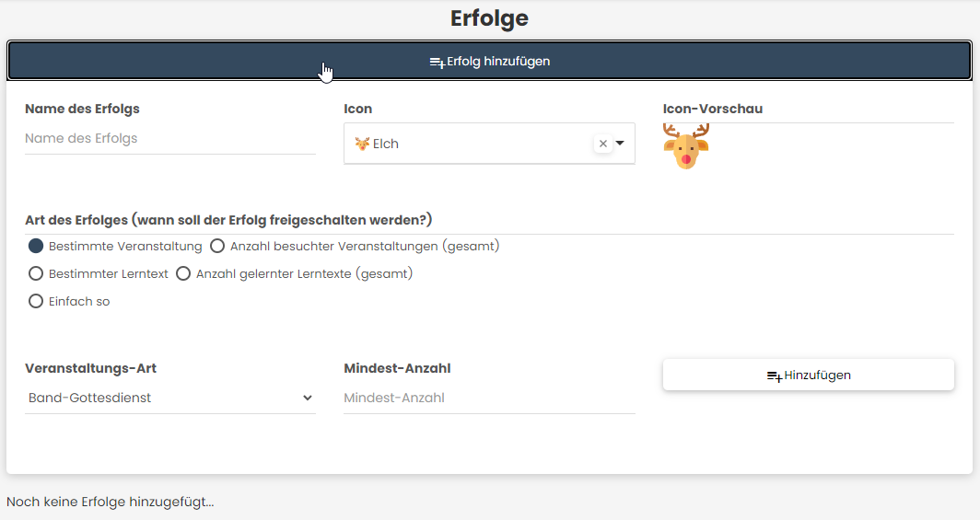Click the Noch keine Erfolge hinzugefügt message
The height and width of the screenshot is (520, 980).
(111, 502)
